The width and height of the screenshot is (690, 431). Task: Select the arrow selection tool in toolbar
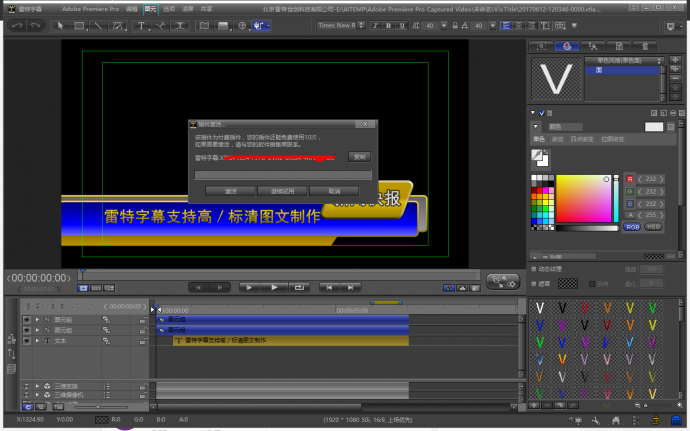[x=60, y=24]
